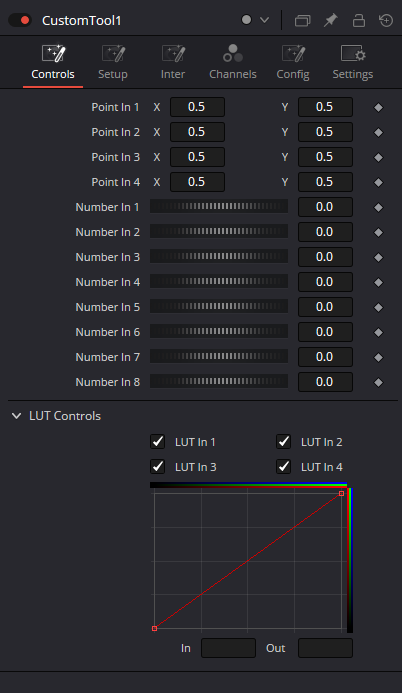
Task: Add keyframe for Number In 2
Action: pyautogui.click(x=379, y=232)
